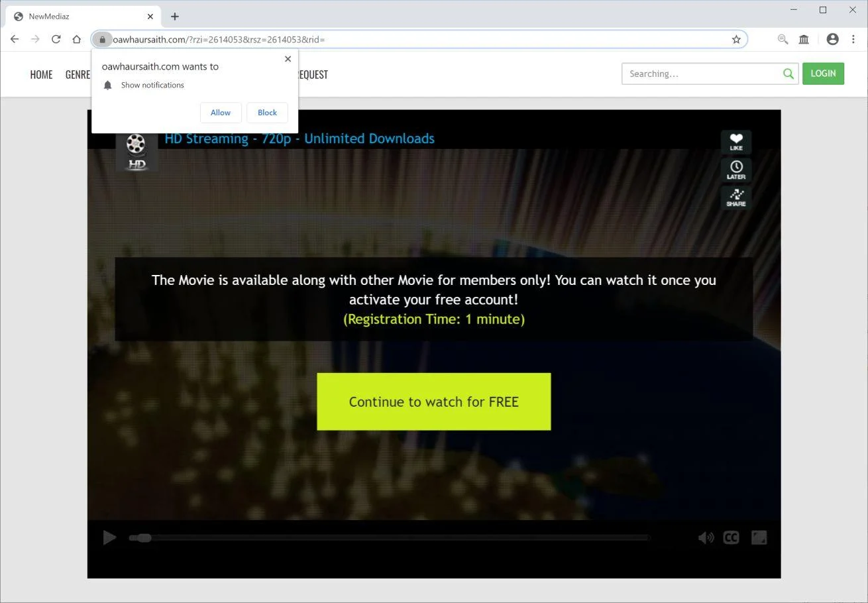This screenshot has height=603, width=868.
Task: Share the movie via SHARE icon
Action: coord(736,197)
